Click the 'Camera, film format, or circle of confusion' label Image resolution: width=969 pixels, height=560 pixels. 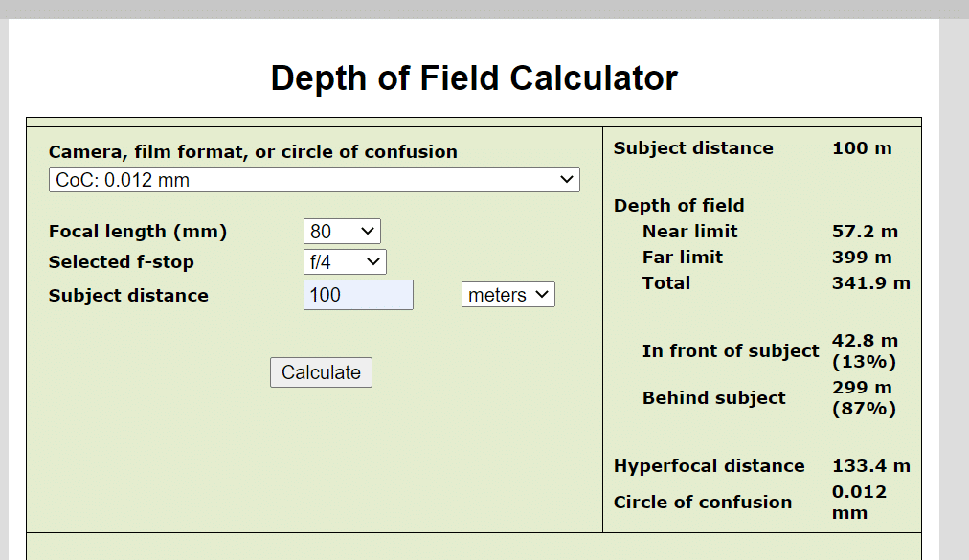click(253, 151)
